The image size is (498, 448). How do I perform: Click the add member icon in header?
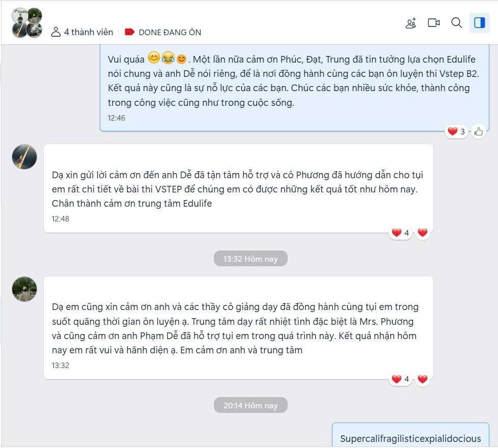[x=410, y=23]
